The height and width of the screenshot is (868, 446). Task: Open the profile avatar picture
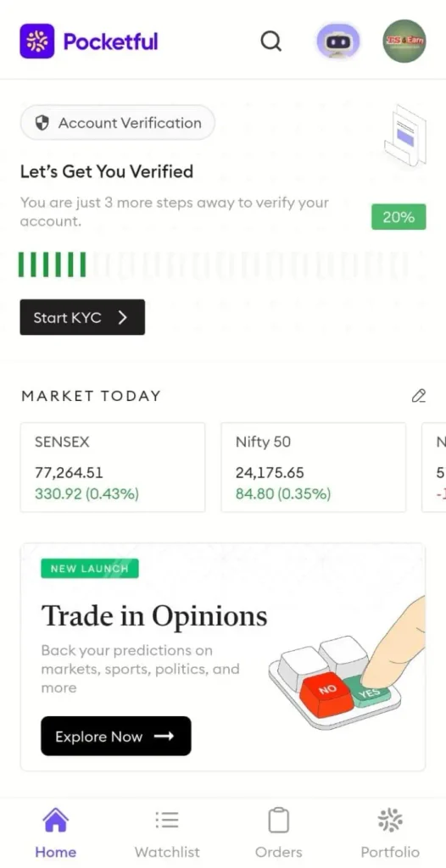click(404, 41)
